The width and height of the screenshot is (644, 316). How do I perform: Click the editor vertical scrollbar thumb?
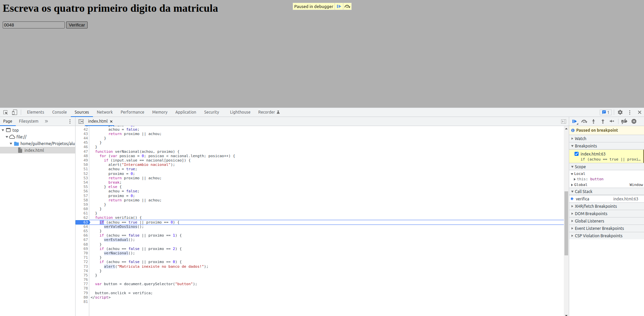(x=566, y=223)
